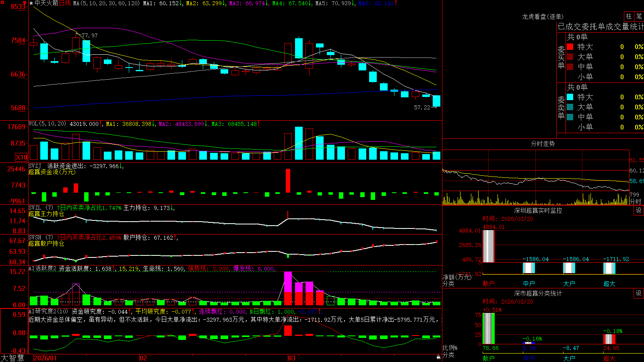Click the 分时 label under the intraday chart
Viewport: 644px width, 362px height.
(636, 202)
